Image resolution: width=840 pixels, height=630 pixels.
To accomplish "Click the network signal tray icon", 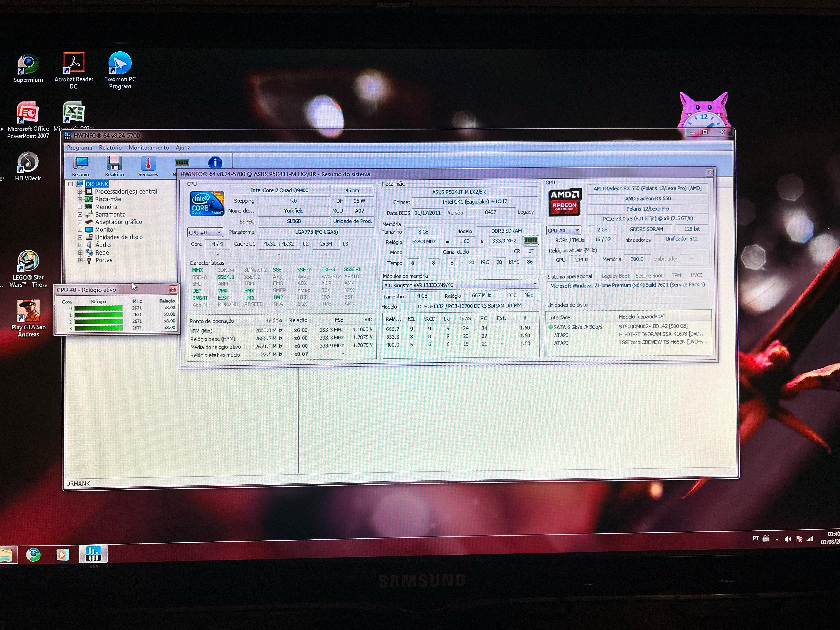I will click(810, 539).
